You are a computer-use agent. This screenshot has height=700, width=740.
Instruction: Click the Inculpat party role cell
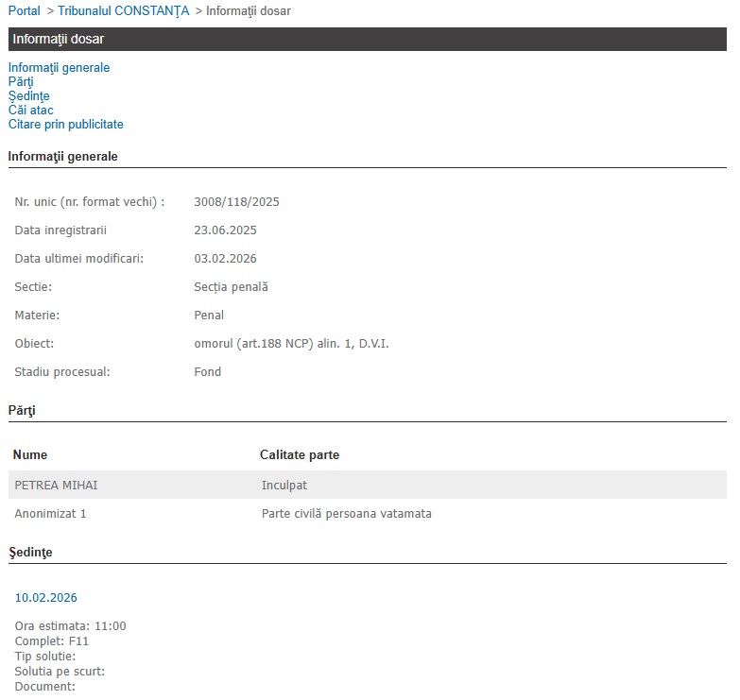[284, 486]
